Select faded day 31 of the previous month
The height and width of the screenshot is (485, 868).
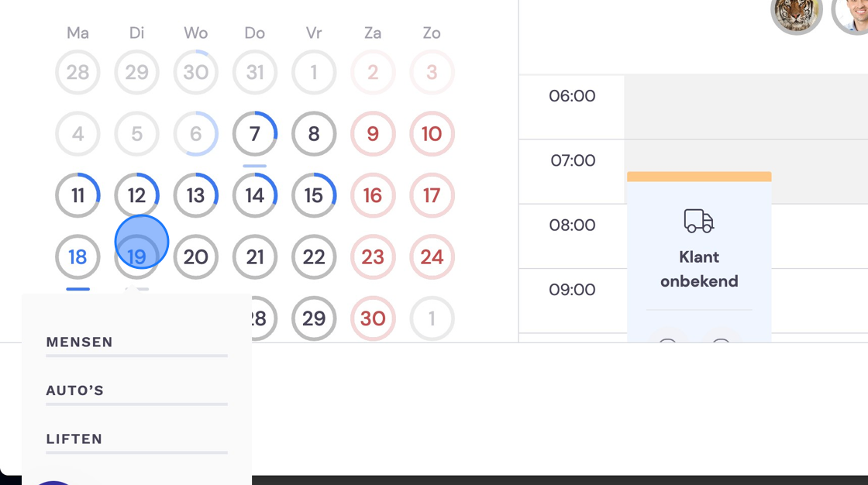pos(255,72)
